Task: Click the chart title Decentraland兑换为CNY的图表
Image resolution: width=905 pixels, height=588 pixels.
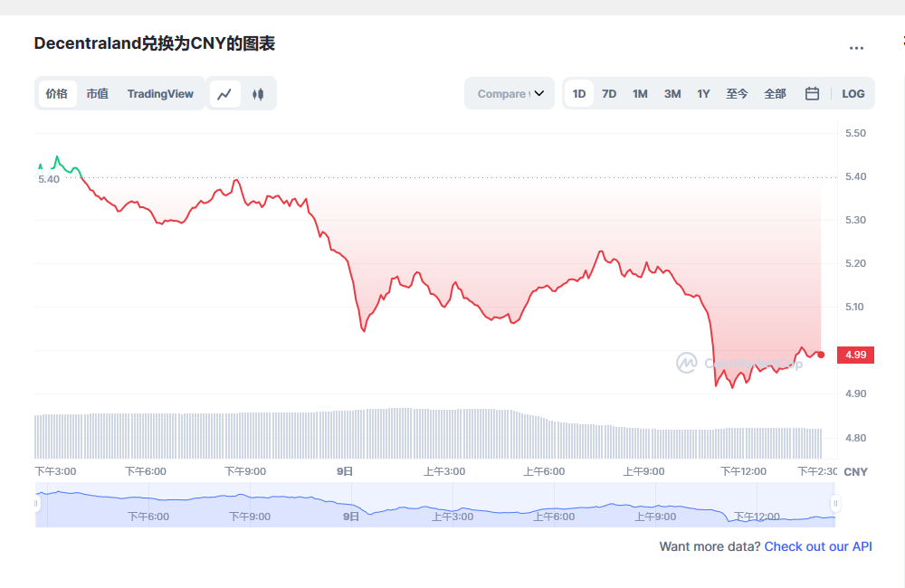Action: click(154, 43)
